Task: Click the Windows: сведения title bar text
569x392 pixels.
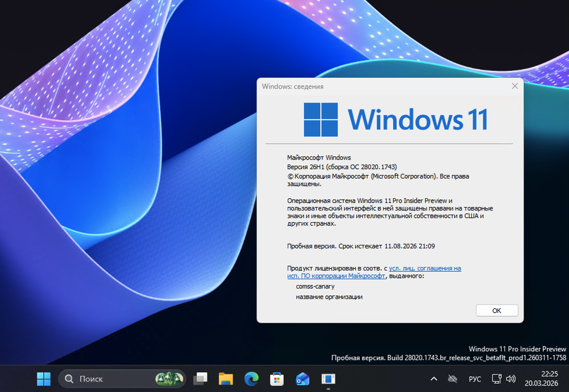Action: point(293,86)
